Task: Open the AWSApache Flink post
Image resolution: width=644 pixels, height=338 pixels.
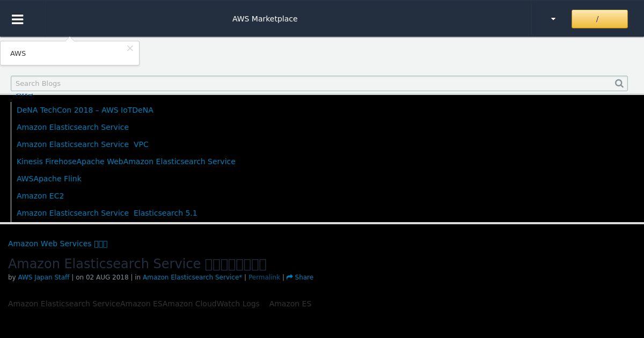Action: click(x=49, y=179)
